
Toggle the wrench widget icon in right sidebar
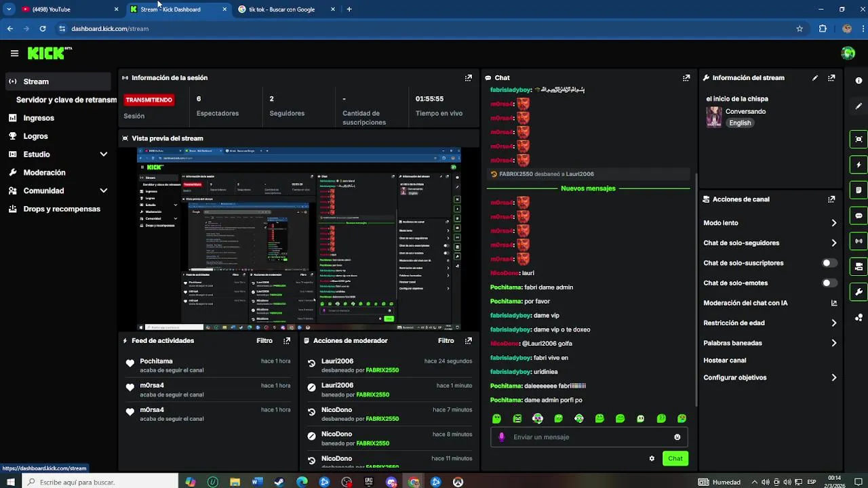[x=859, y=291]
